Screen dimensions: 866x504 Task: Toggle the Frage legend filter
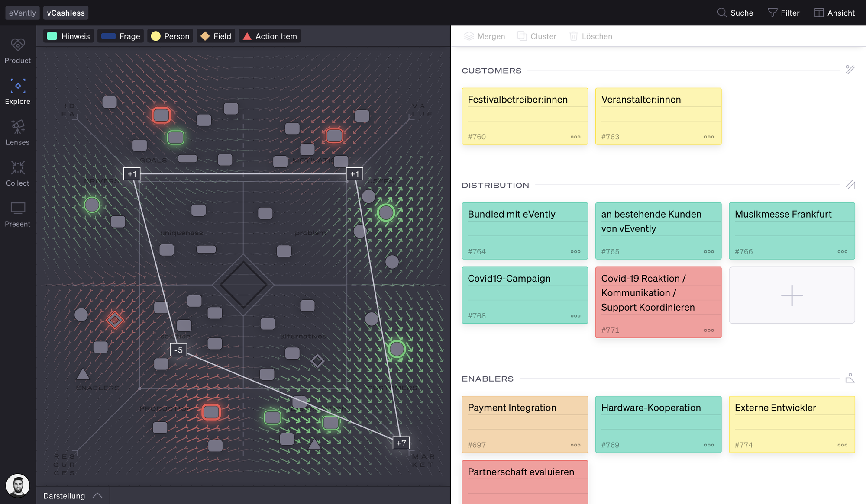pos(120,36)
